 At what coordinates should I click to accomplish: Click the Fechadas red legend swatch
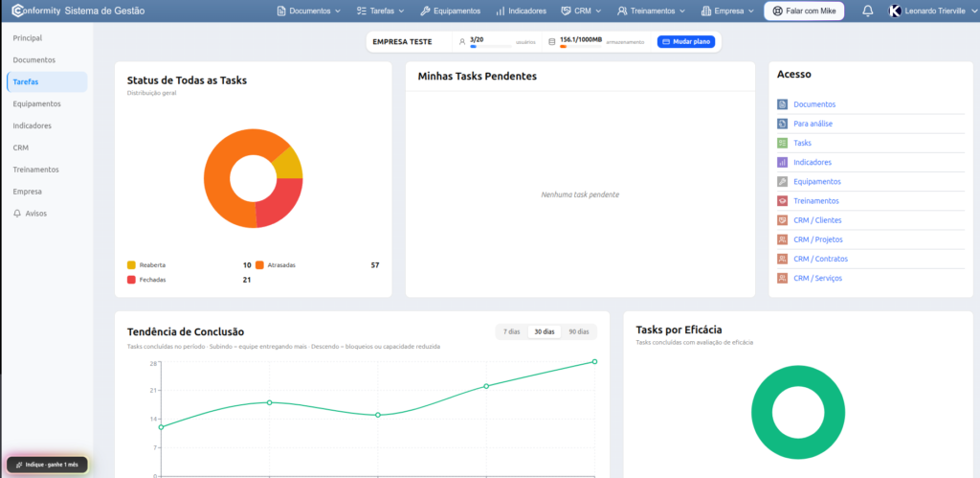point(131,280)
